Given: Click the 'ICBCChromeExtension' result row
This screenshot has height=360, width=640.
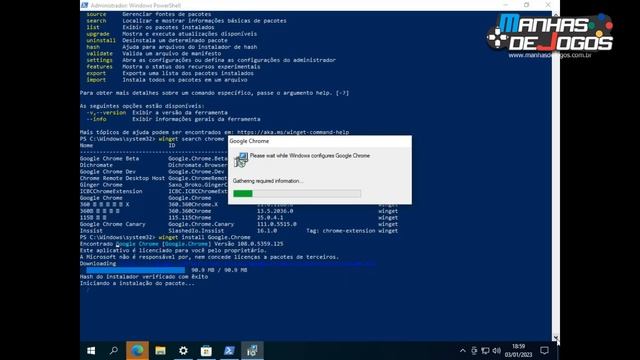Looking at the screenshot, I should (x=153, y=191).
